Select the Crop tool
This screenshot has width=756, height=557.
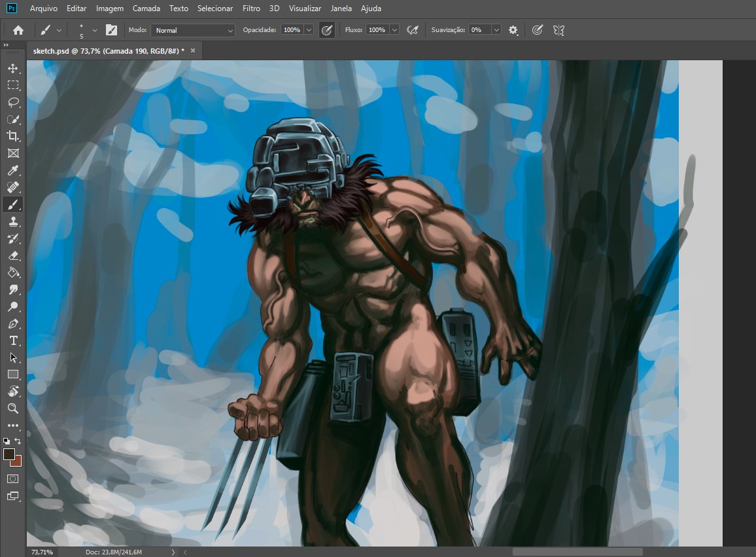[13, 136]
